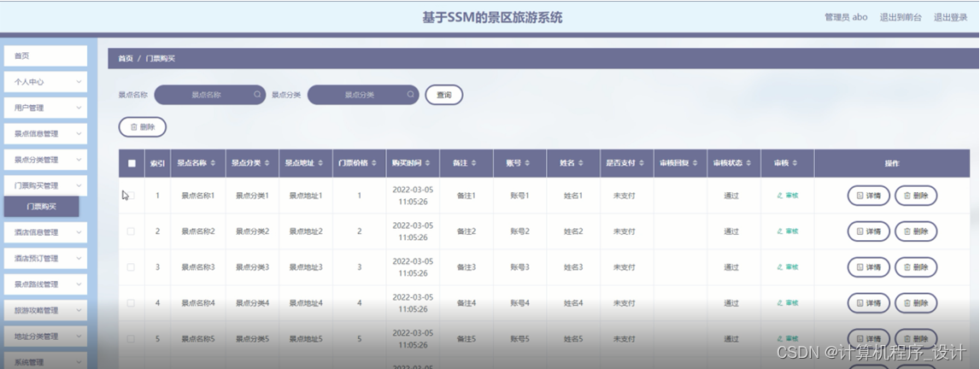Click cell 景点地址3
Screen dimensions: 980x369
tap(306, 267)
